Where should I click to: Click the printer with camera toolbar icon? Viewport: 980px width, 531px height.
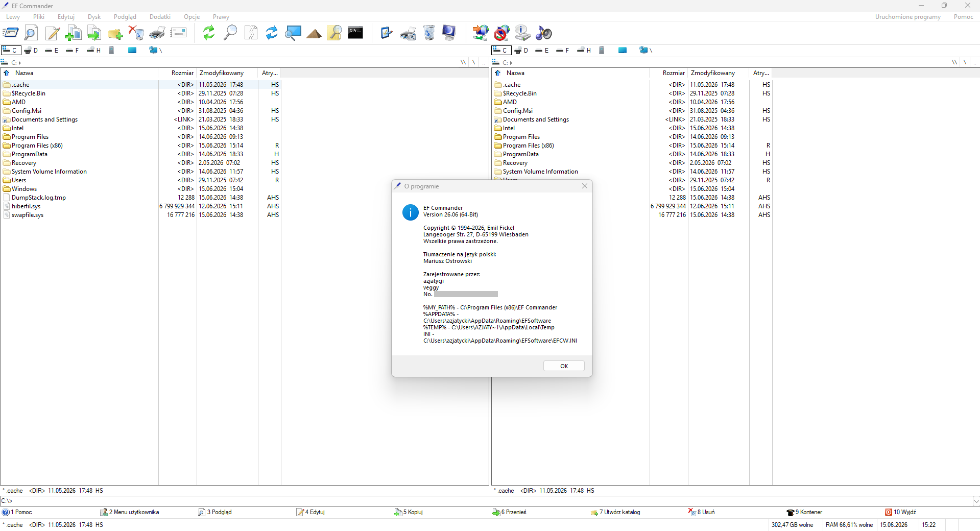408,33
